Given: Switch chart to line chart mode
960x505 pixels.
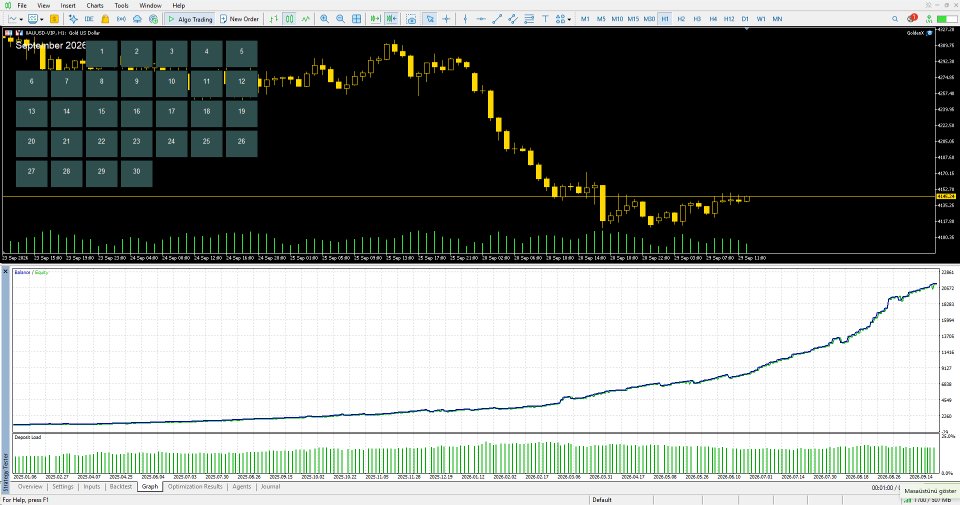Looking at the screenshot, I should point(306,19).
